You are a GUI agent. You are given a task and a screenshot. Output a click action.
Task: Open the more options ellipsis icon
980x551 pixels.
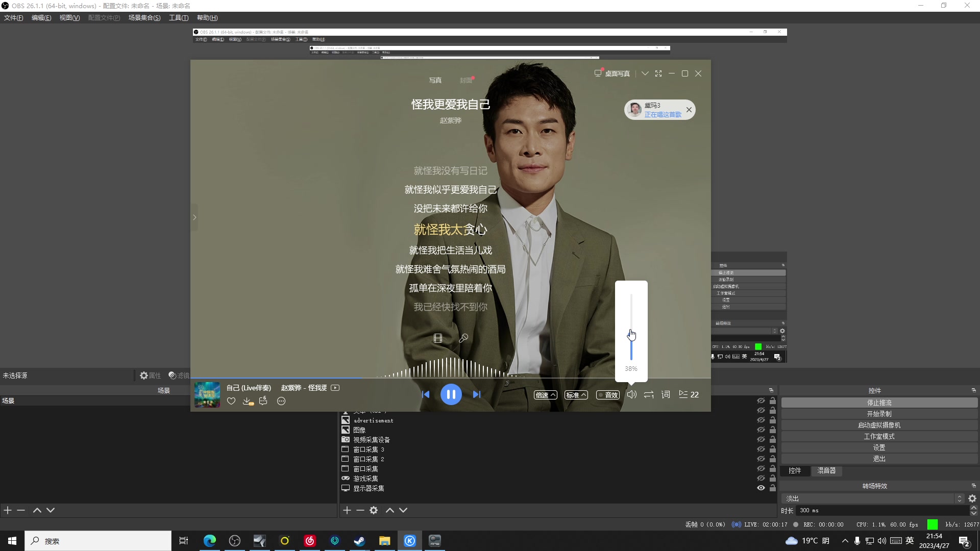click(x=281, y=401)
